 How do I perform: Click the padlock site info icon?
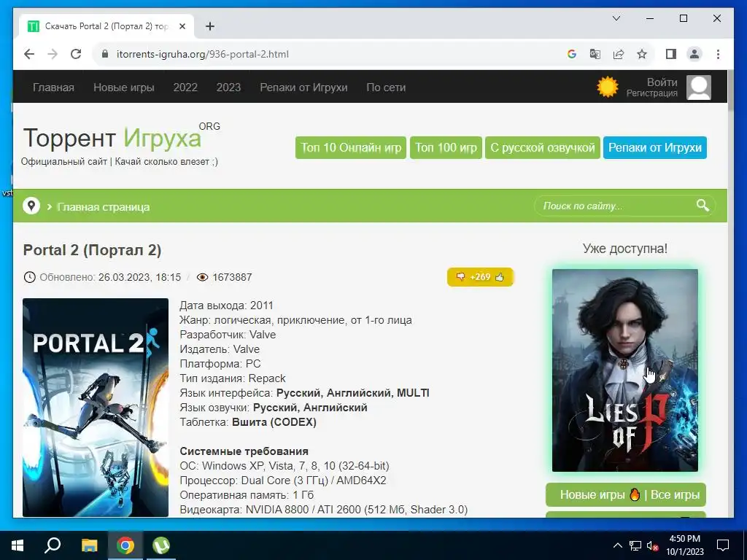click(105, 54)
